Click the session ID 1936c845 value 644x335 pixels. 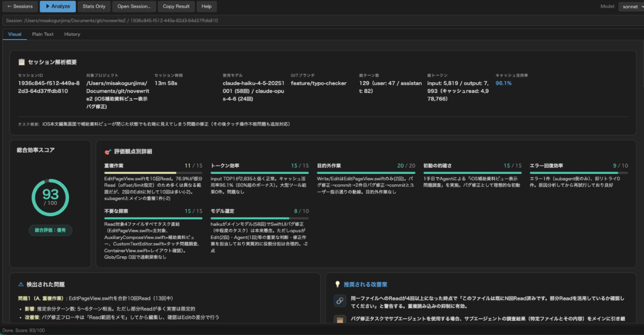point(49,87)
